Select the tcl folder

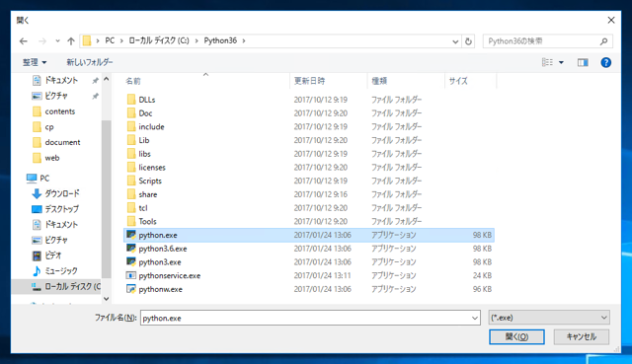point(142,208)
